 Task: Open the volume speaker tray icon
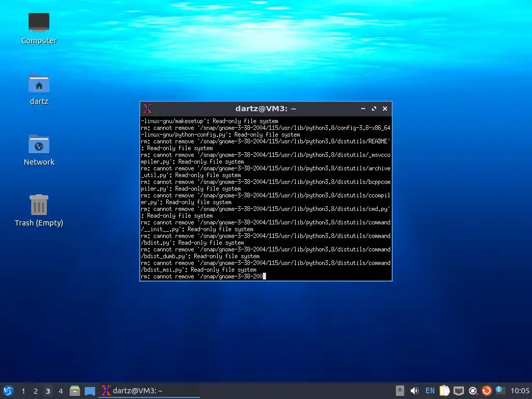(x=414, y=391)
